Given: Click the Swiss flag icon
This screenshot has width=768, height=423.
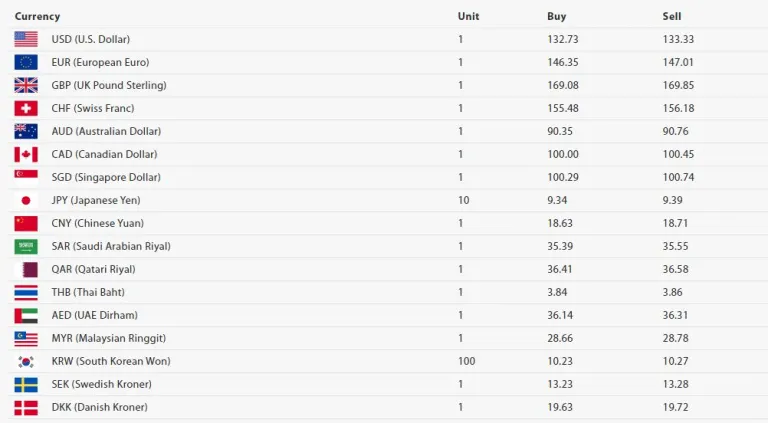Looking at the screenshot, I should (x=26, y=108).
